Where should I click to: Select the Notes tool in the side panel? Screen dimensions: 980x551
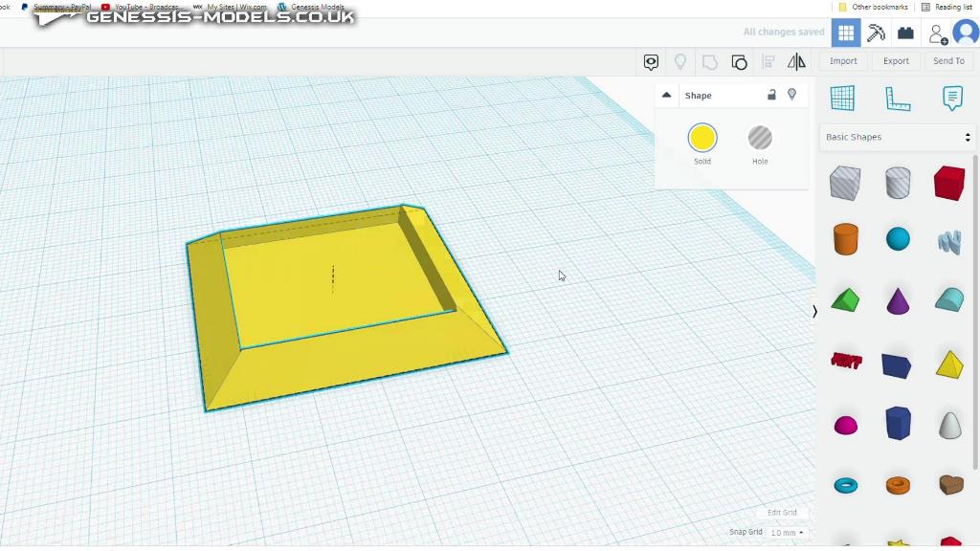click(952, 99)
